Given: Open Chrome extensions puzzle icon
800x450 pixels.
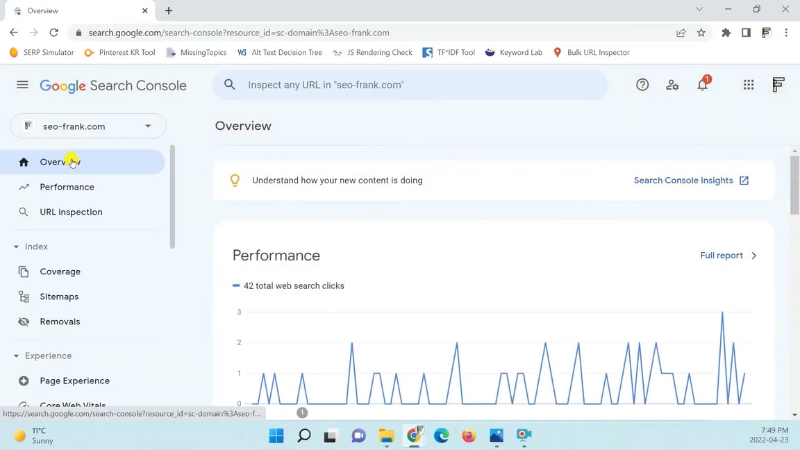Looking at the screenshot, I should tap(726, 33).
